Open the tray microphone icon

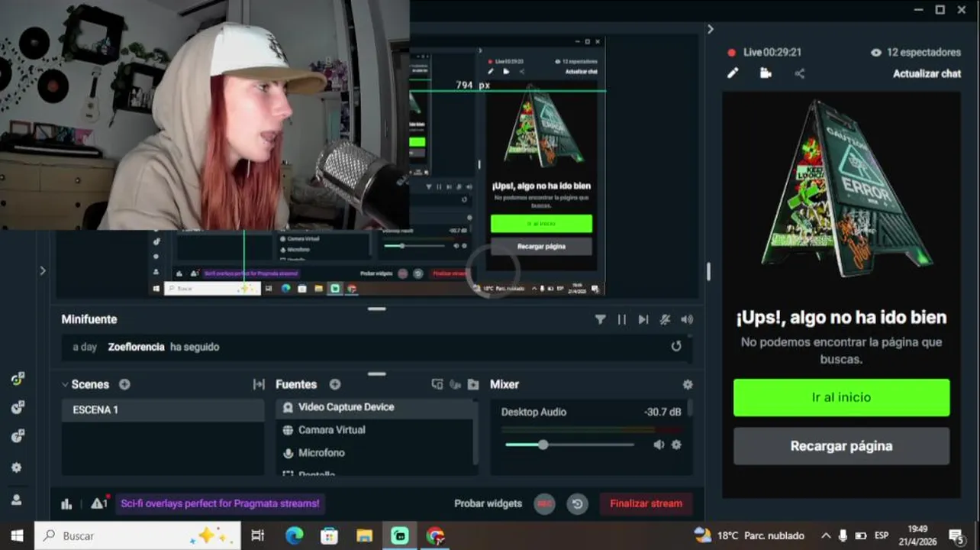pos(843,535)
